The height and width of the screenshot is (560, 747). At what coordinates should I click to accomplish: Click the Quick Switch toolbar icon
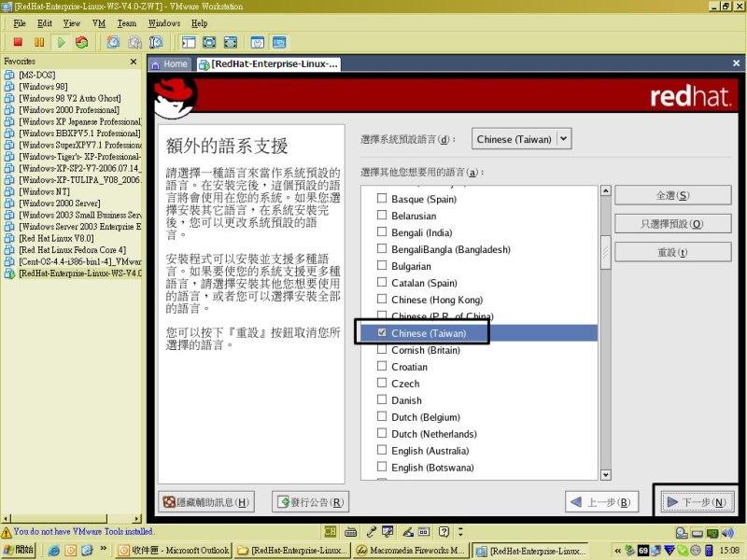tap(231, 42)
